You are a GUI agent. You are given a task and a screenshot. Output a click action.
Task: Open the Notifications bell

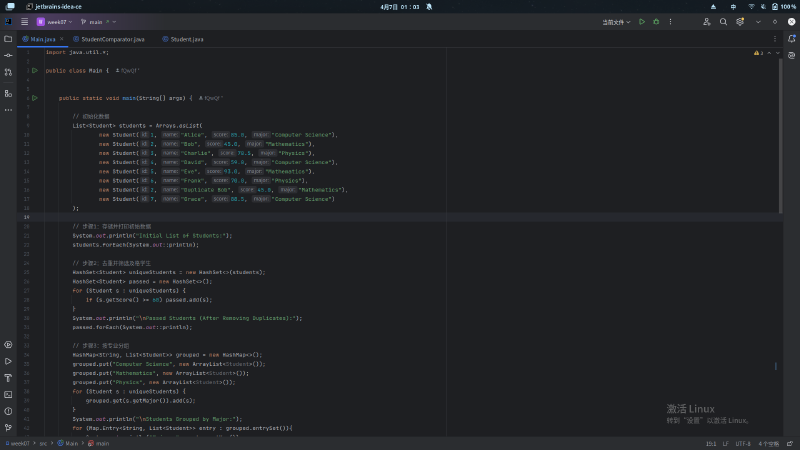pyautogui.click(x=791, y=39)
